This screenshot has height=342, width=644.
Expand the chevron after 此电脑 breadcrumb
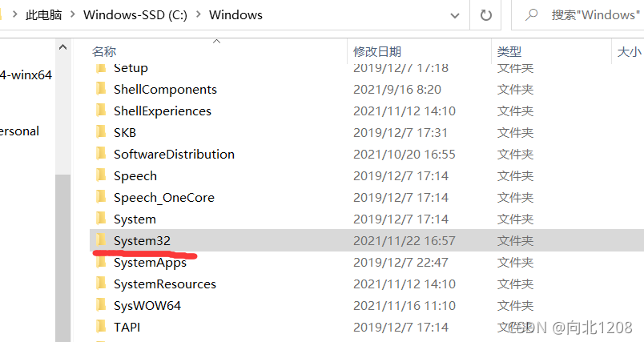[x=73, y=14]
